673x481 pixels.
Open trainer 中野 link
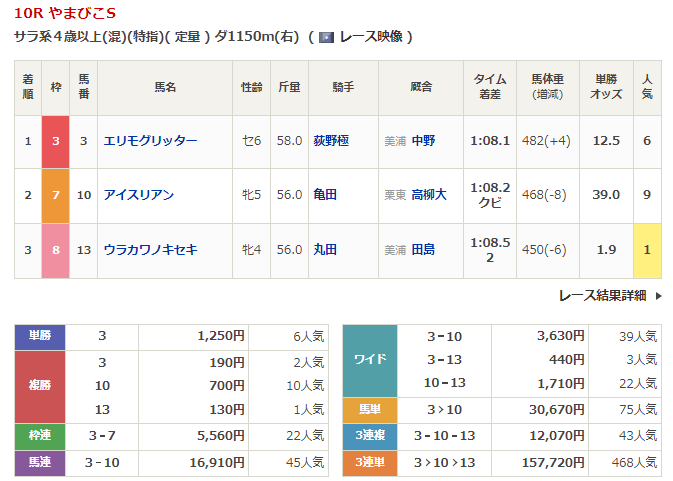(423, 141)
